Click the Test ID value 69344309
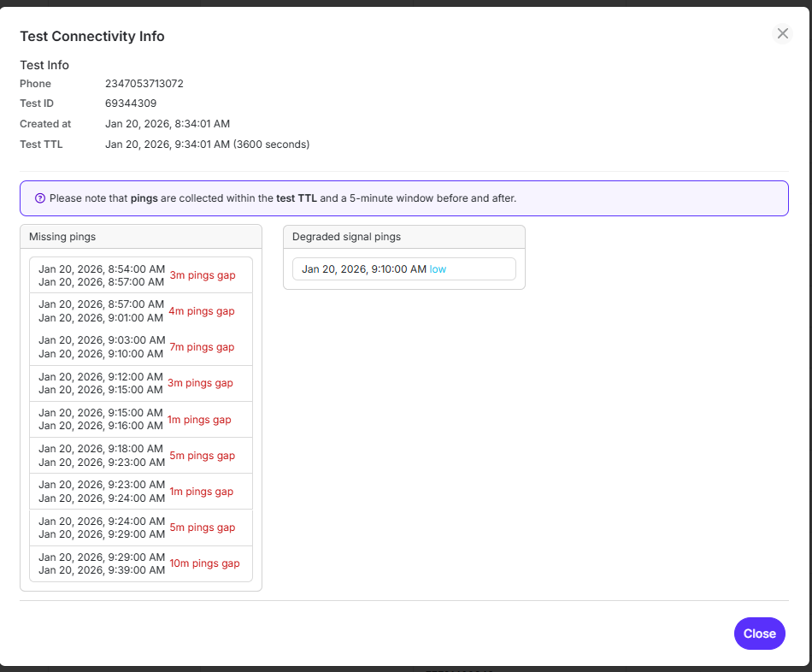This screenshot has width=812, height=672. click(x=129, y=103)
